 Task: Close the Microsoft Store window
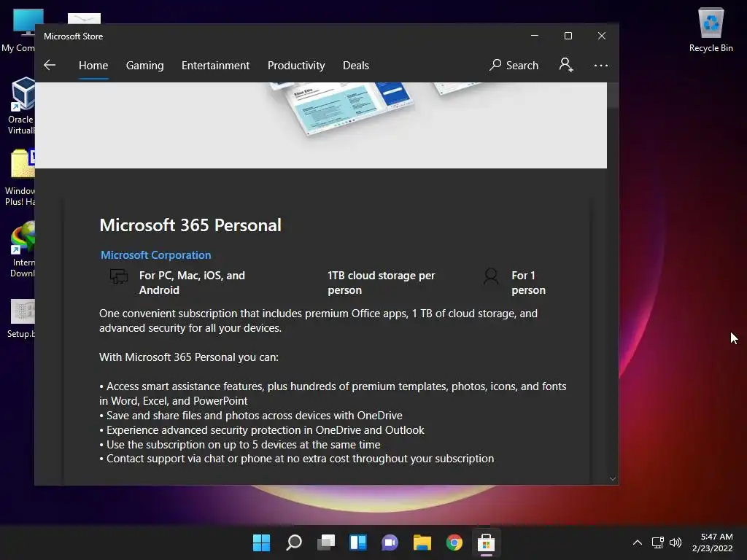(x=602, y=36)
